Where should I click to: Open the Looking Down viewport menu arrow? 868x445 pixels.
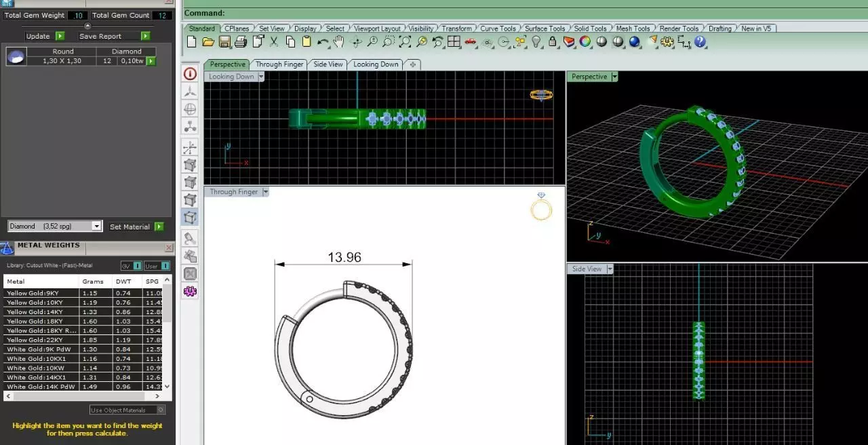[261, 77]
